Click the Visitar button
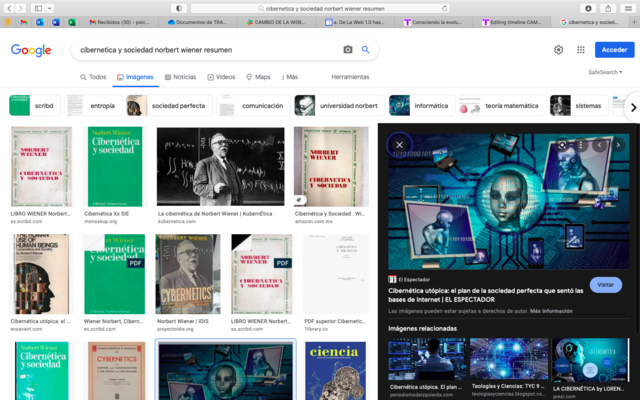Viewport: 640px width, 400px height. 606,285
